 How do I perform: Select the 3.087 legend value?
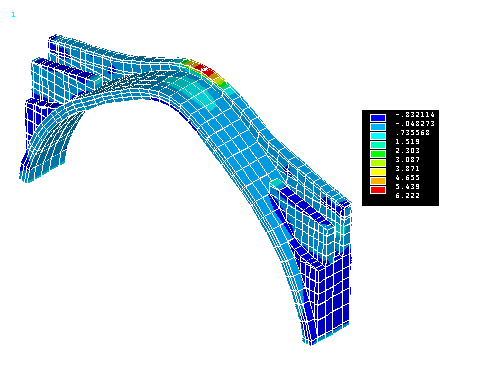(407, 160)
